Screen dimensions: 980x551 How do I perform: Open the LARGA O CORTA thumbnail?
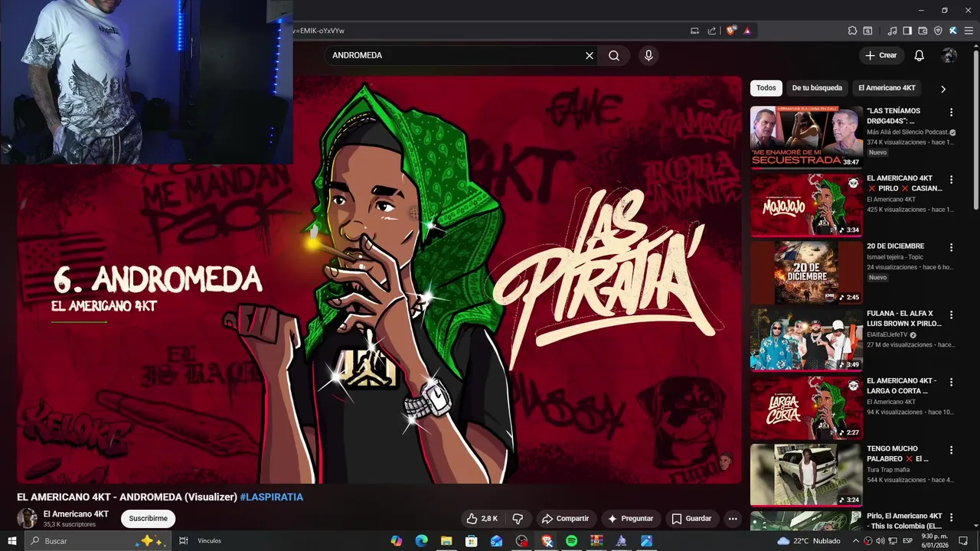(806, 407)
